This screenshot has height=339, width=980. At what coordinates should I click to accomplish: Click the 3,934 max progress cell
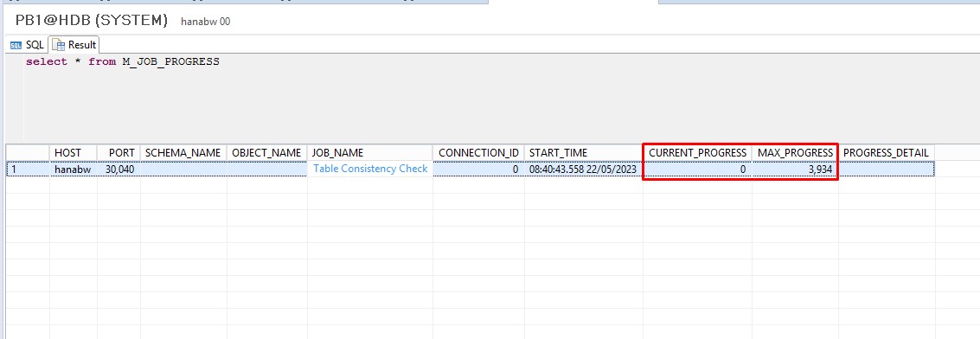[x=795, y=169]
